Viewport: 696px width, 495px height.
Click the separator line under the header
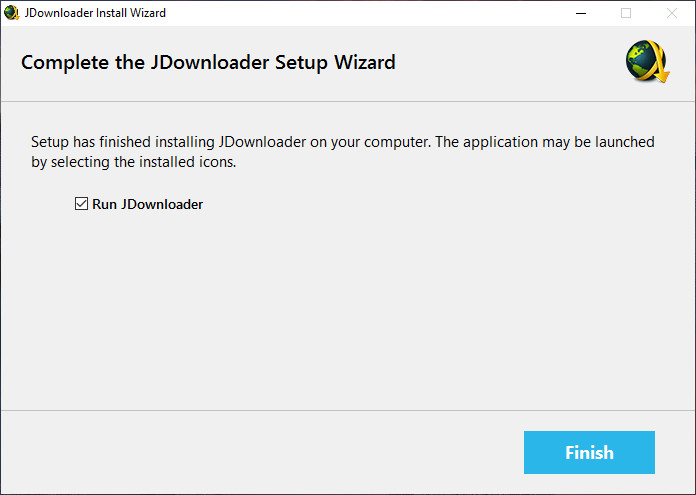coord(348,101)
